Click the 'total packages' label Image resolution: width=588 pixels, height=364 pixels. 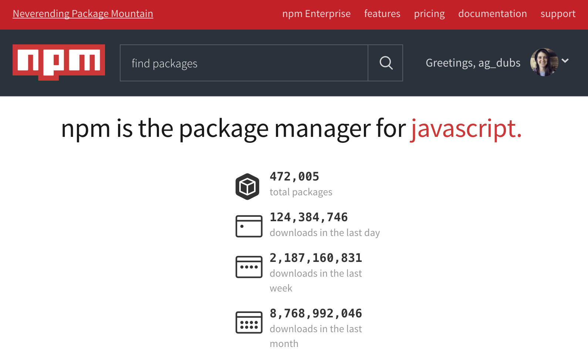pyautogui.click(x=301, y=192)
